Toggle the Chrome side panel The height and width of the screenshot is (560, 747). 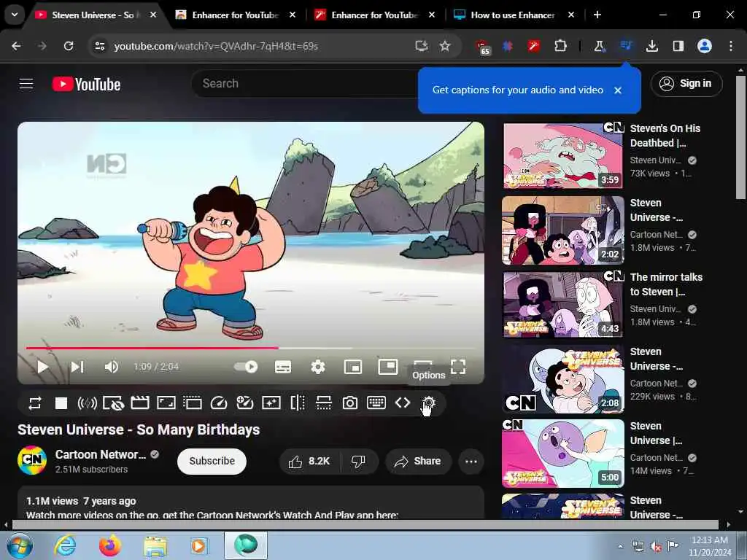[x=678, y=46]
